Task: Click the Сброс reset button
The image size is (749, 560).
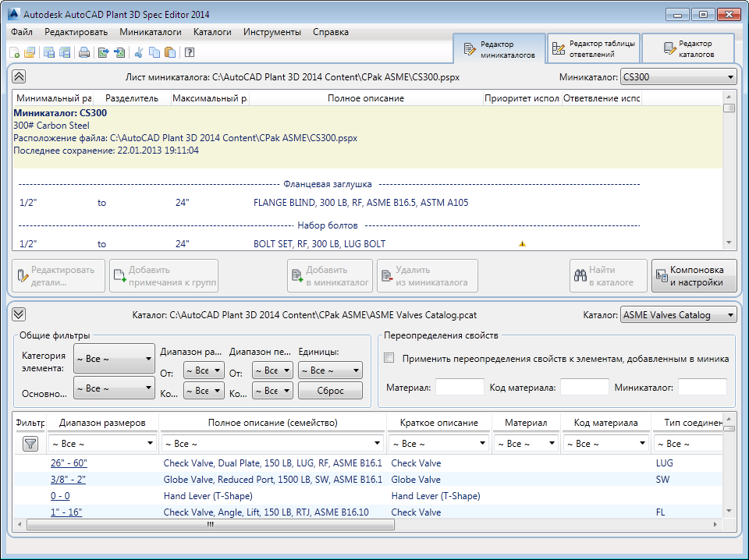Action: 330,391
